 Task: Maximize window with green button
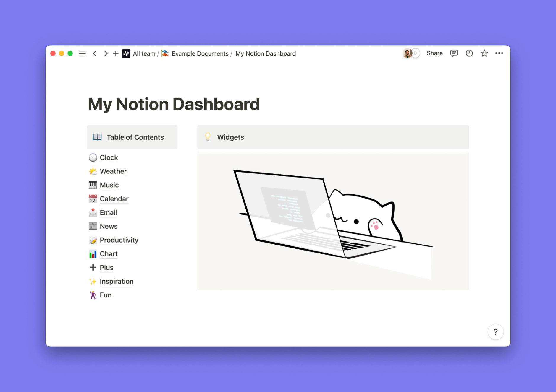[x=70, y=53]
